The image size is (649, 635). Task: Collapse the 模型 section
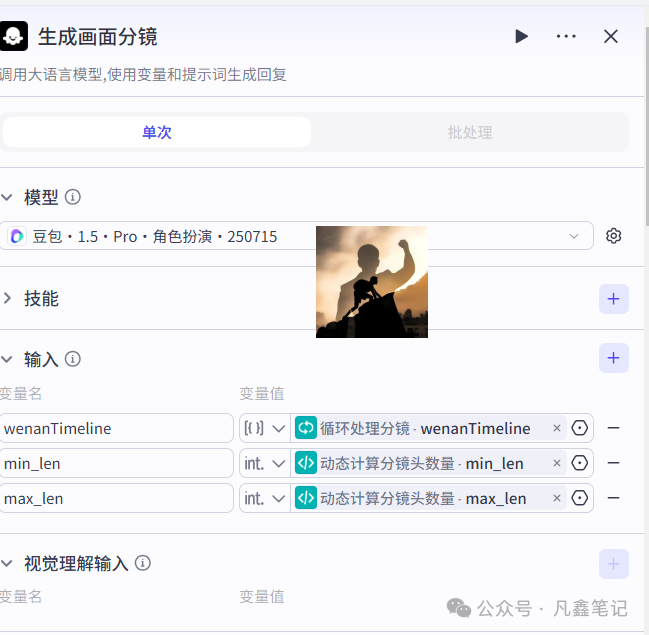tap(7, 197)
